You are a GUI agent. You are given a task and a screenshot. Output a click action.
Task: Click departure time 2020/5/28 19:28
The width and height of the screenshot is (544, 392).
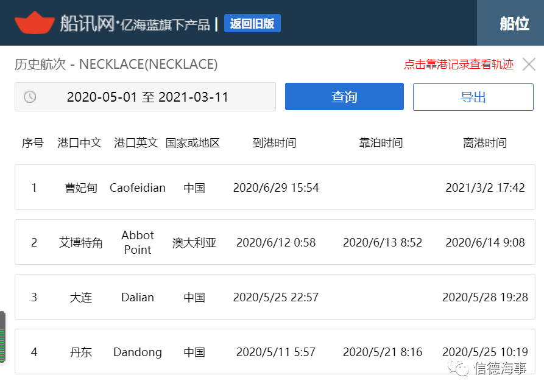point(485,297)
